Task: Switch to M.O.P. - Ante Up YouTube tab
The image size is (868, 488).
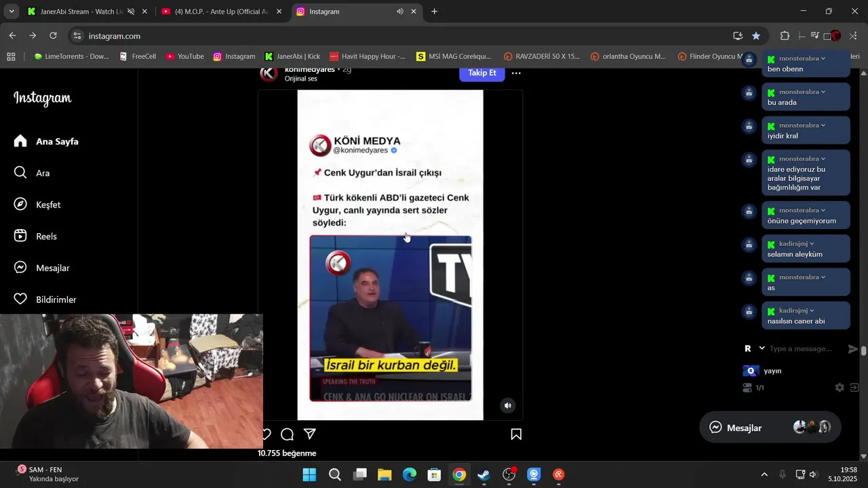Action: (221, 12)
